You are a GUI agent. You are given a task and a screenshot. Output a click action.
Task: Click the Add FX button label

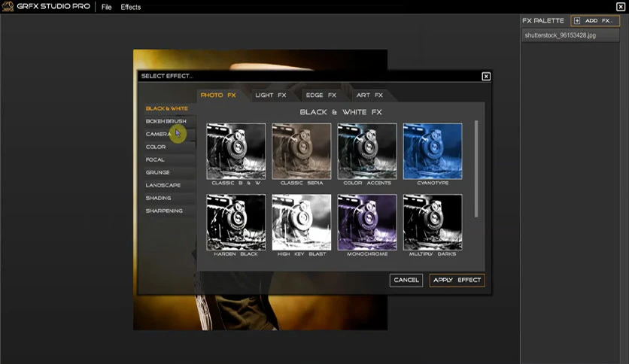(x=598, y=20)
